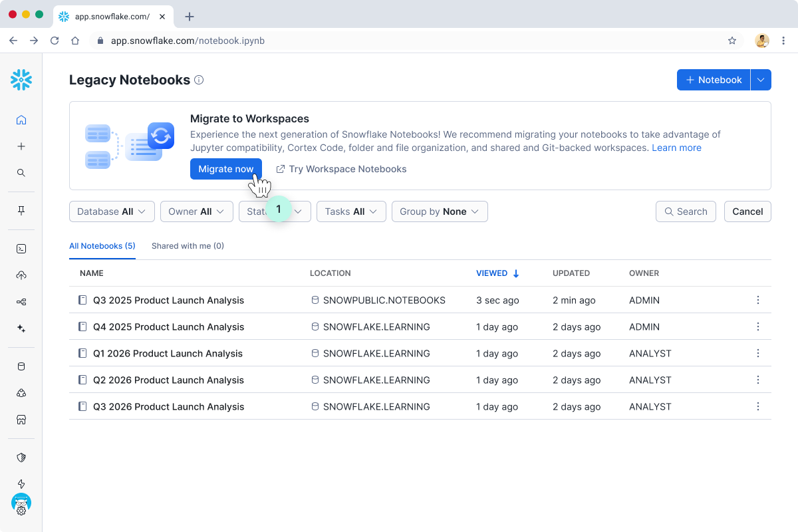This screenshot has width=798, height=532.
Task: Open more options for Q1 2026 Product Launch Analysis
Action: click(758, 353)
